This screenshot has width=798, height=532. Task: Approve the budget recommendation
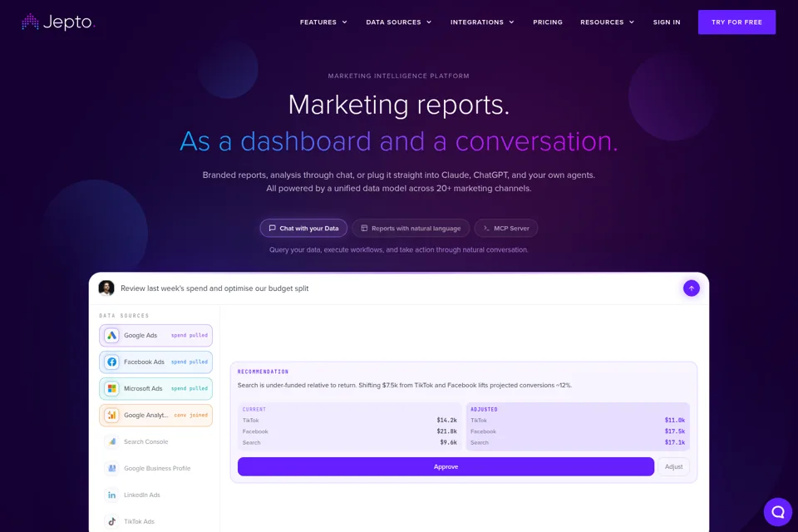click(x=446, y=466)
